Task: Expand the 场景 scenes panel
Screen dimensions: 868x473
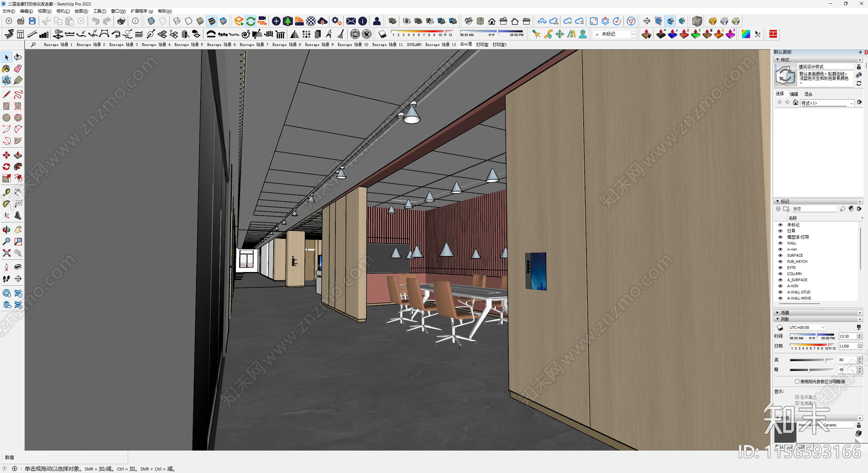Action: [777, 313]
